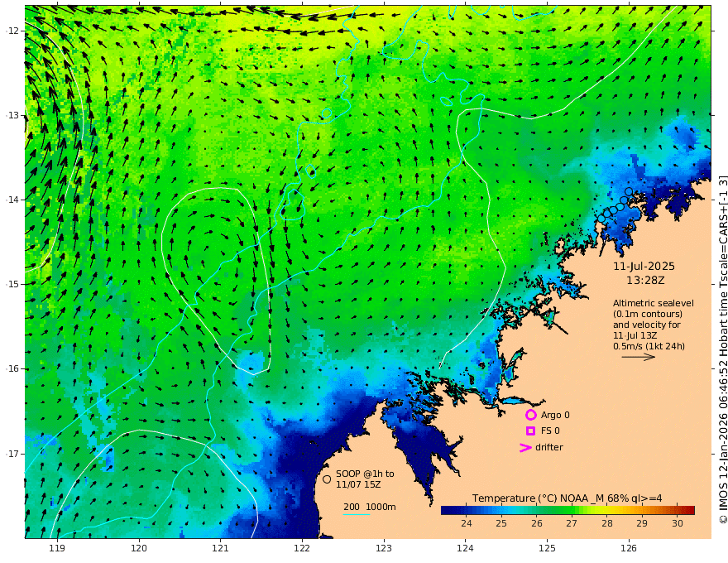
Task: Click the '(0.1m contours)' text
Action: click(x=648, y=314)
